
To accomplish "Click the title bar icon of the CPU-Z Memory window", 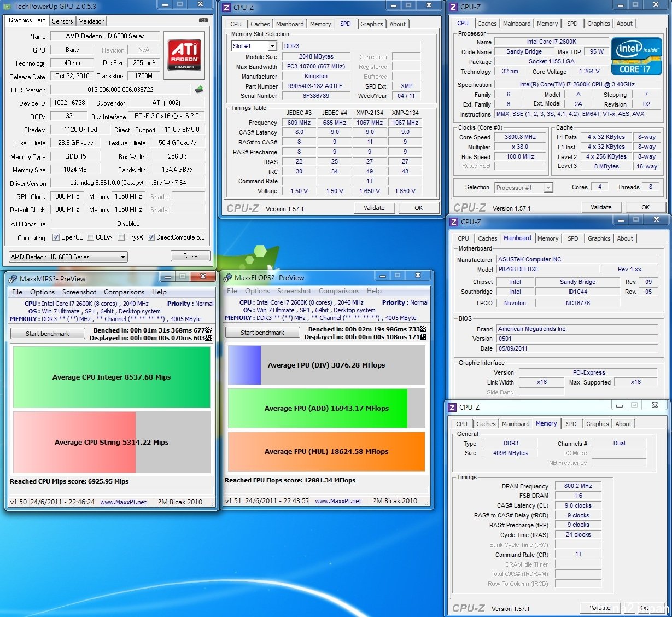I will coord(452,407).
